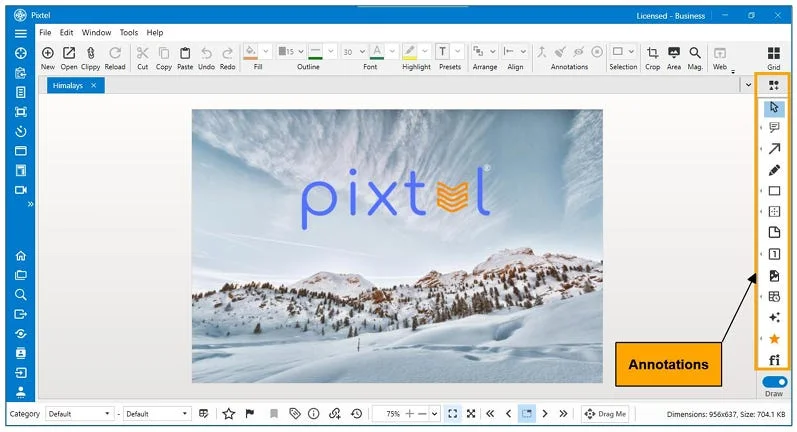Select the pointer tool in annotations panel
Image resolution: width=797 pixels, height=432 pixels.
(774, 107)
